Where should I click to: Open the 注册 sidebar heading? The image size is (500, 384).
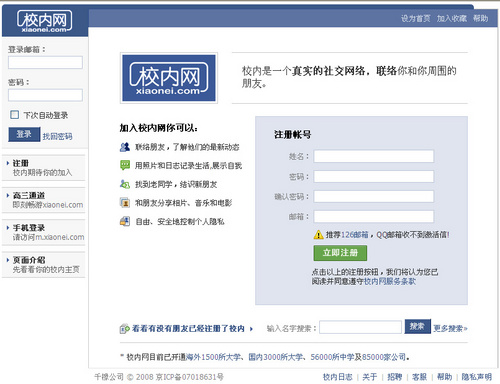point(21,163)
